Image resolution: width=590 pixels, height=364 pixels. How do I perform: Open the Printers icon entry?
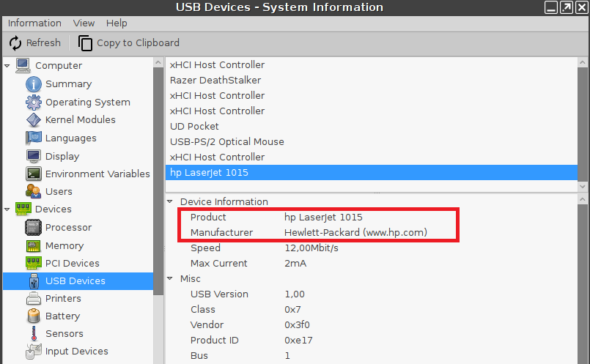(34, 299)
